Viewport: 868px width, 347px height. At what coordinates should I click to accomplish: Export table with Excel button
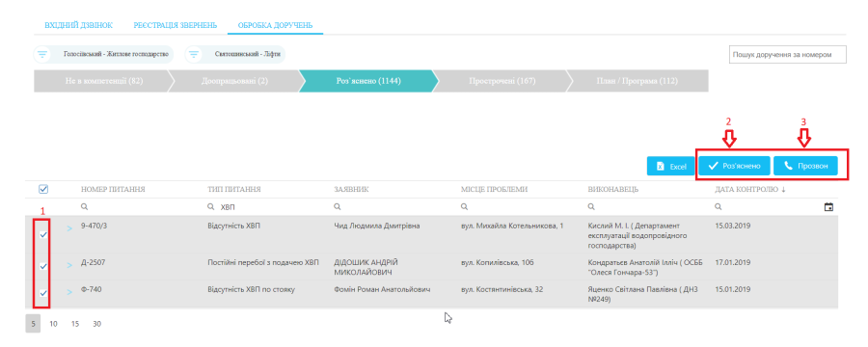[670, 166]
